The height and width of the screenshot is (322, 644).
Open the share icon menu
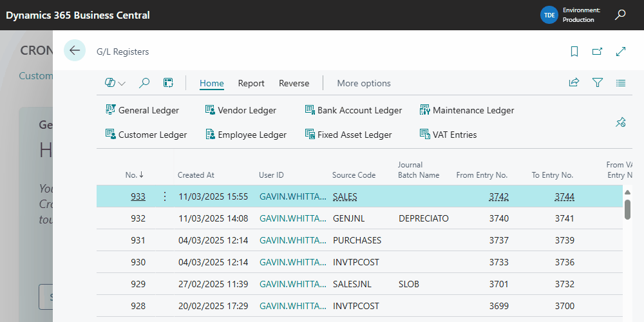(574, 83)
